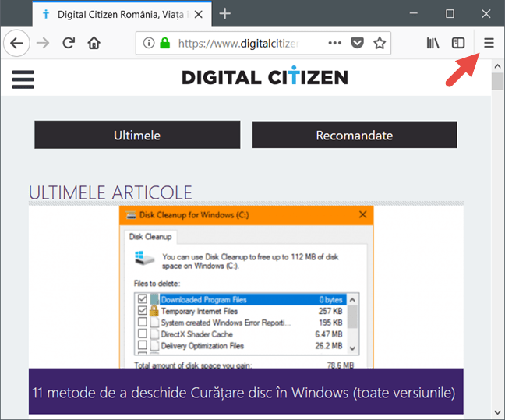This screenshot has width=505, height=420.
Task: Open the page actions three-dot menu
Action: (334, 44)
